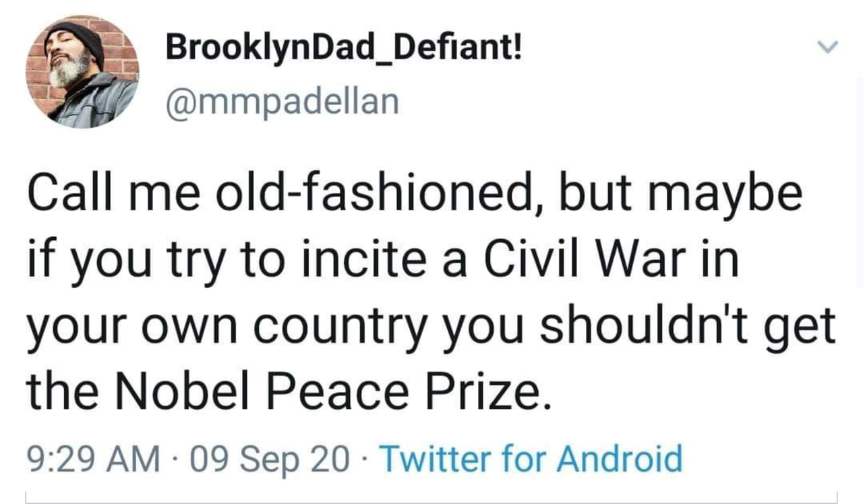The width and height of the screenshot is (863, 504).
Task: Click the @mmpadellan handle
Action: (x=282, y=101)
